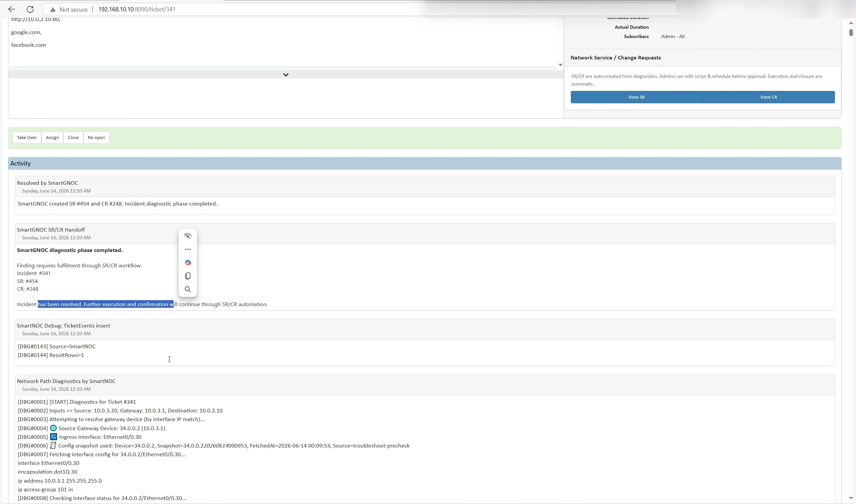
Task: Search the selected text with the magnifier icon
Action: click(x=188, y=289)
